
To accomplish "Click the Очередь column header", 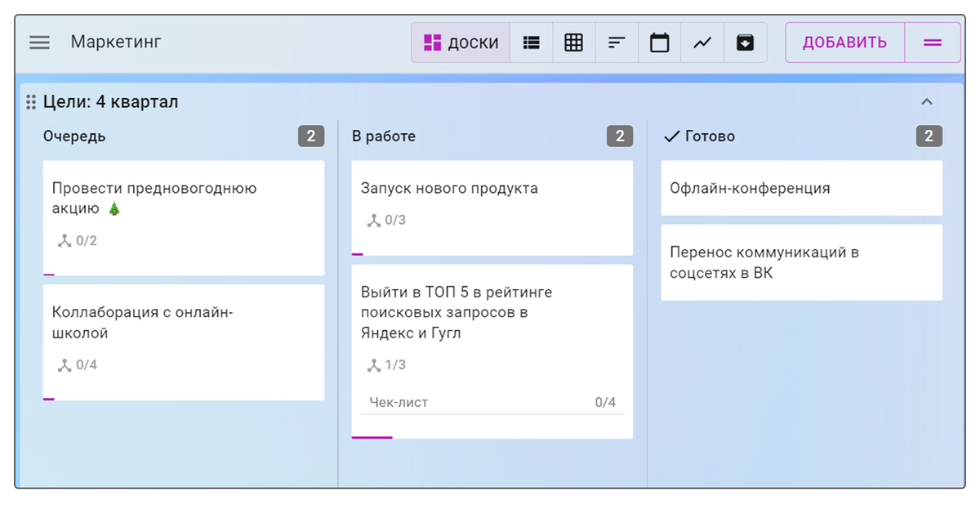I will (x=74, y=136).
